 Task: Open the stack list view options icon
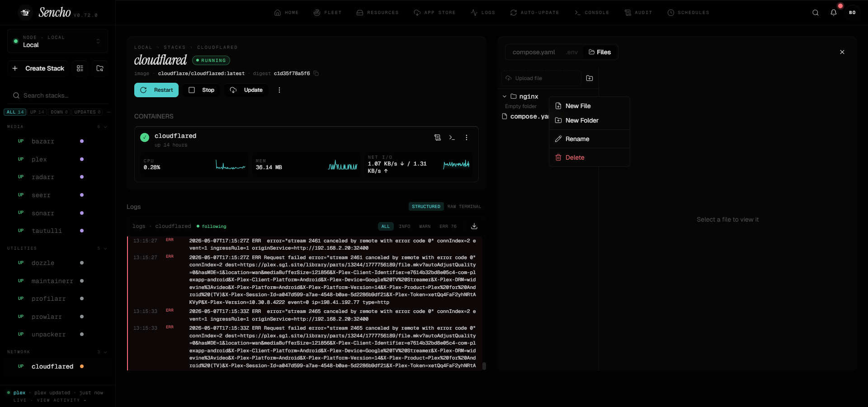[x=80, y=68]
